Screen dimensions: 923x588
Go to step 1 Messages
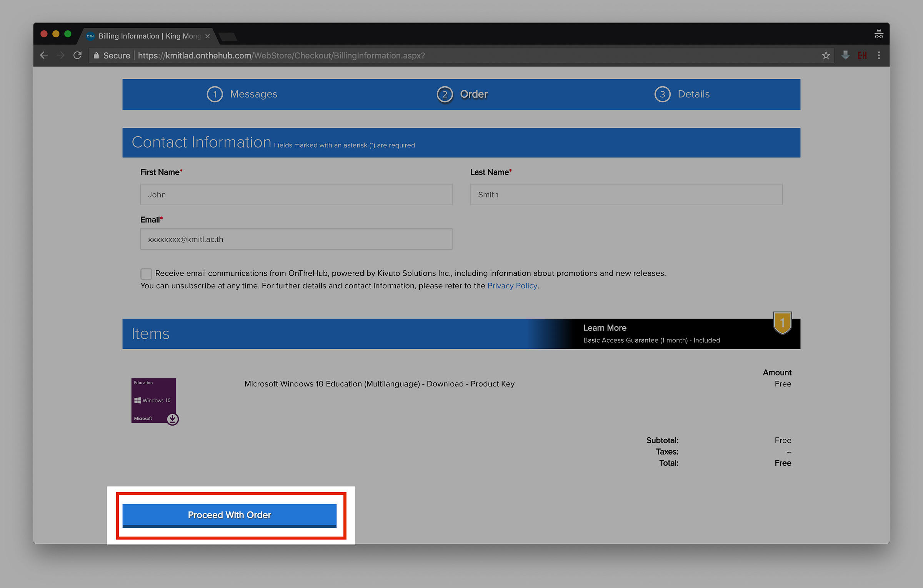pos(242,94)
